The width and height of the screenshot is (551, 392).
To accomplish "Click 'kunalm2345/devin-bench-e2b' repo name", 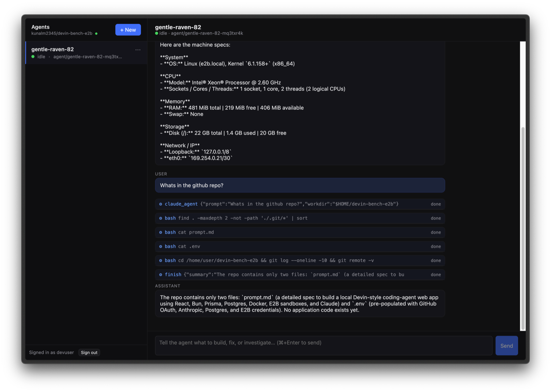I will pos(62,33).
